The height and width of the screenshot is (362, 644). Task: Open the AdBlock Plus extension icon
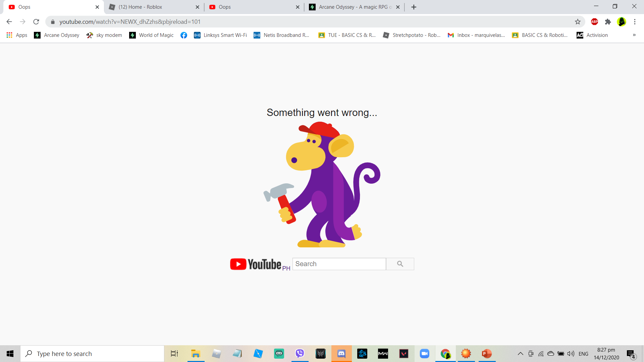[x=594, y=22]
